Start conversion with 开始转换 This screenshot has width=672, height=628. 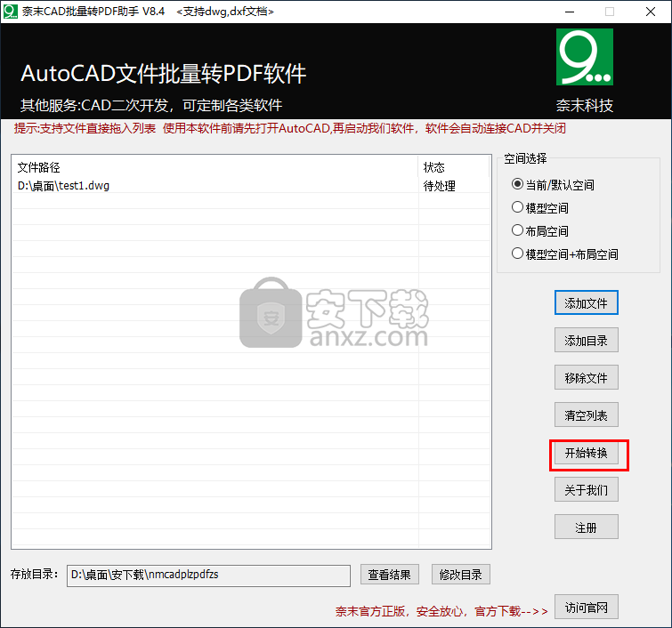pyautogui.click(x=586, y=453)
